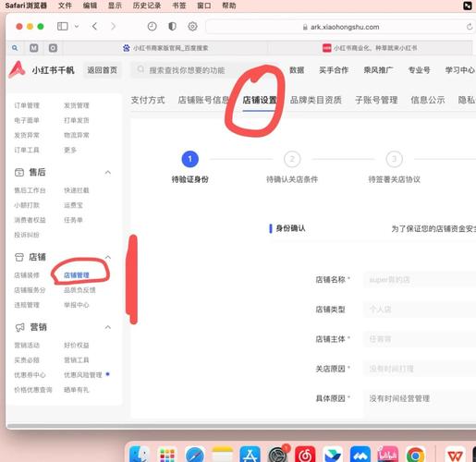Image resolution: width=476 pixels, height=462 pixels.
Task: Open the 文件 menu in menu bar
Action: 65,6
